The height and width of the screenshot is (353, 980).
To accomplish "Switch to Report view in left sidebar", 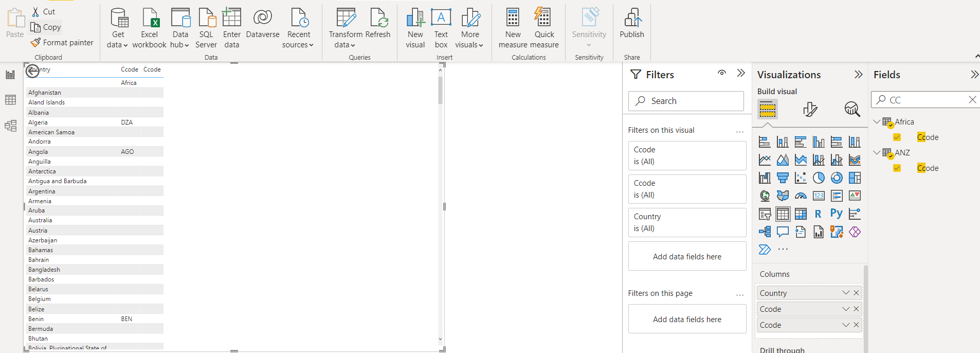I will point(10,75).
